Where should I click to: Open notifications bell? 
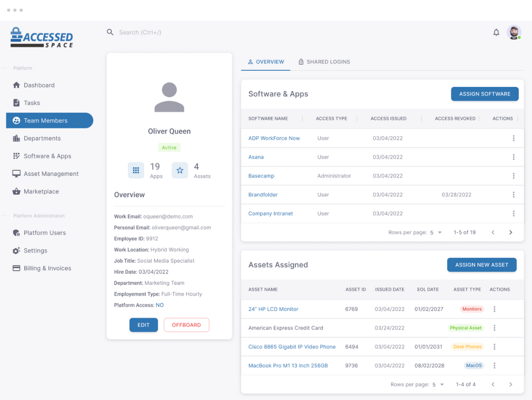click(496, 32)
